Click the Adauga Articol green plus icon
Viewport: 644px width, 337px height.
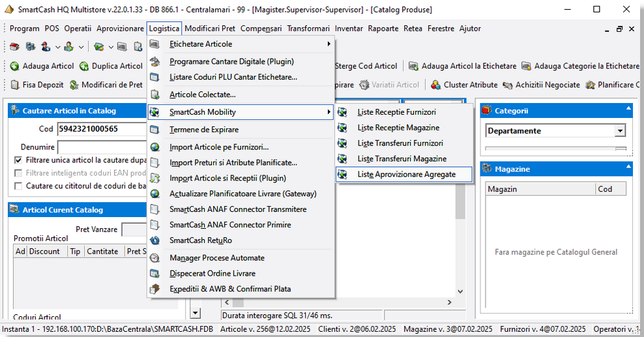15,66
